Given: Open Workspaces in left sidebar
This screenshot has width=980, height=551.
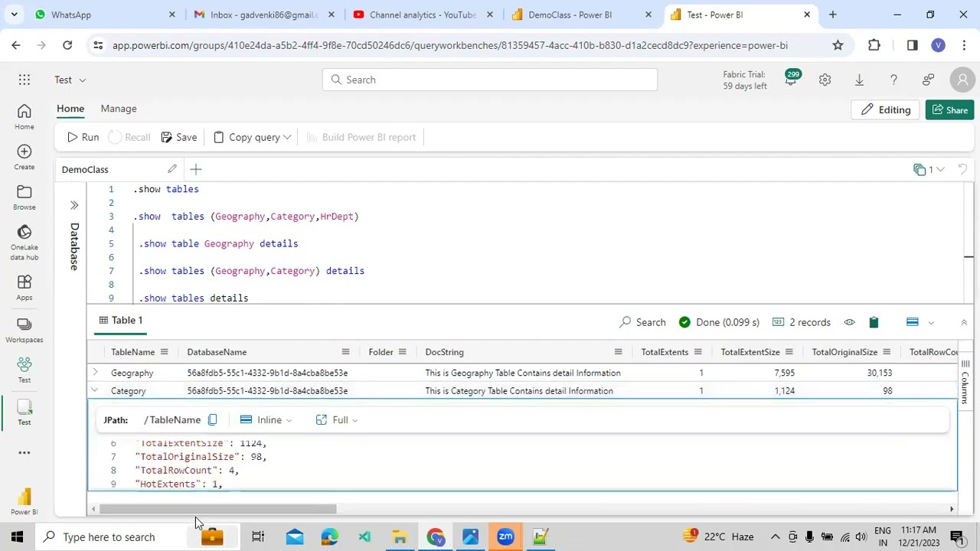Looking at the screenshot, I should click(x=24, y=330).
